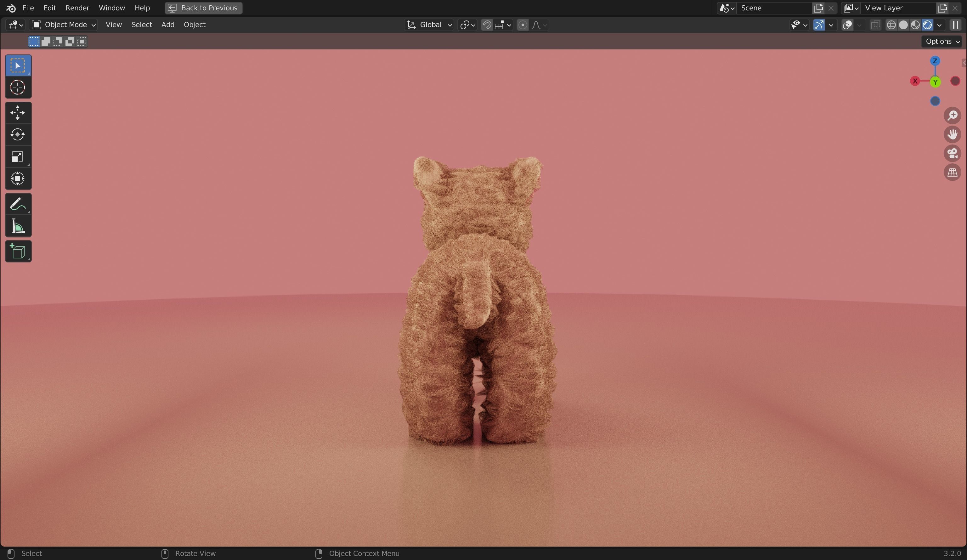Pause viewport rendering with pause icon
Image resolution: width=967 pixels, height=560 pixels.
coord(955,25)
